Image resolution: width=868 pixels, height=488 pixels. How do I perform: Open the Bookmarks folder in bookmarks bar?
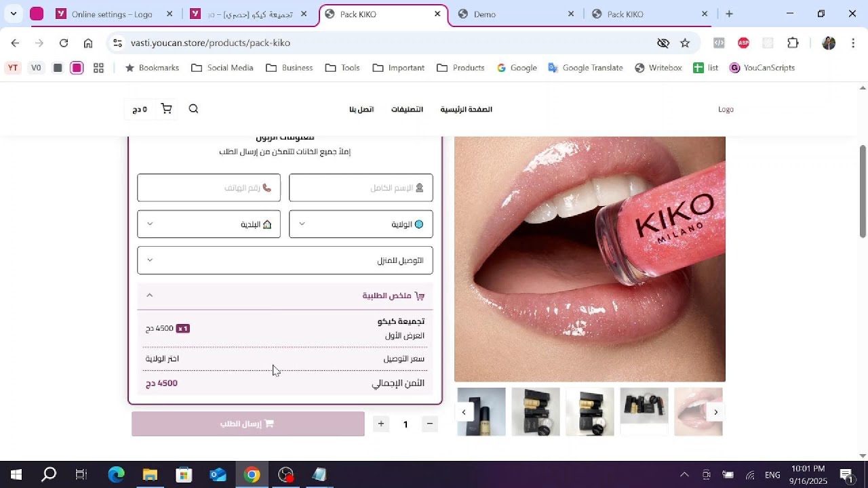[152, 68]
